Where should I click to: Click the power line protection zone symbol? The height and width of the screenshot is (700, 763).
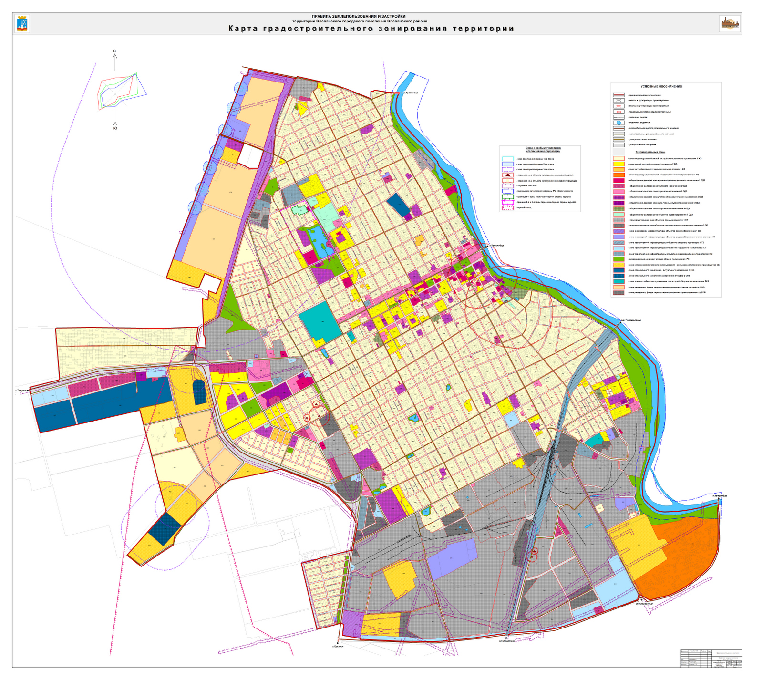[508, 186]
